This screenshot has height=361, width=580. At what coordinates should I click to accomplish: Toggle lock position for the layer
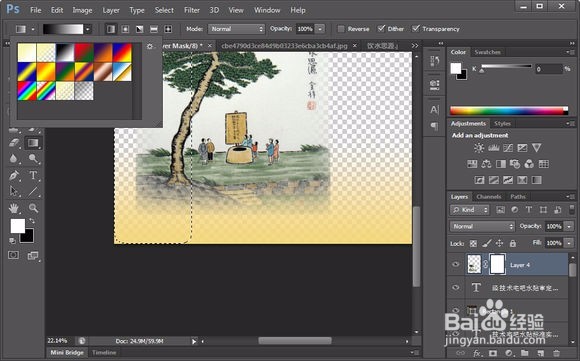[x=499, y=243]
